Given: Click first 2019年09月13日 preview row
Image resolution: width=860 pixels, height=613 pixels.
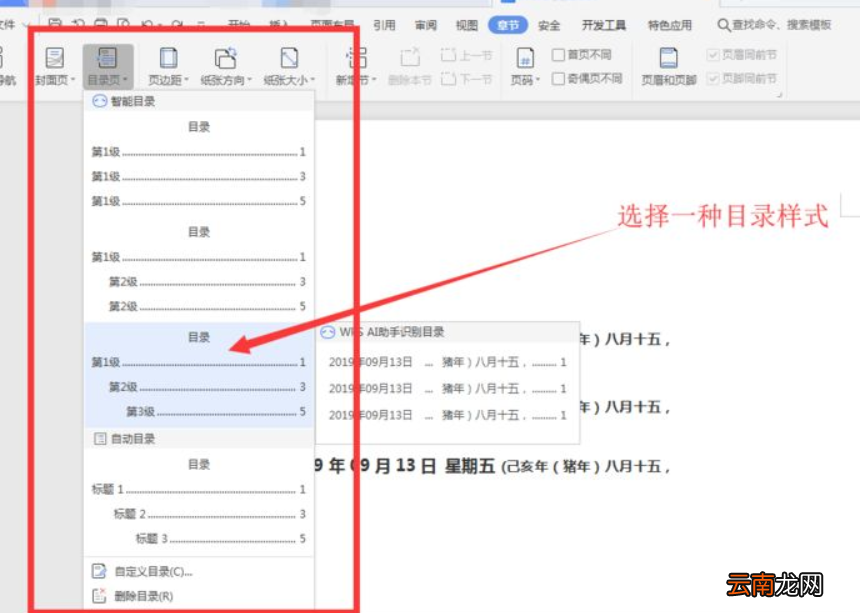Looking at the screenshot, I should click(x=448, y=362).
